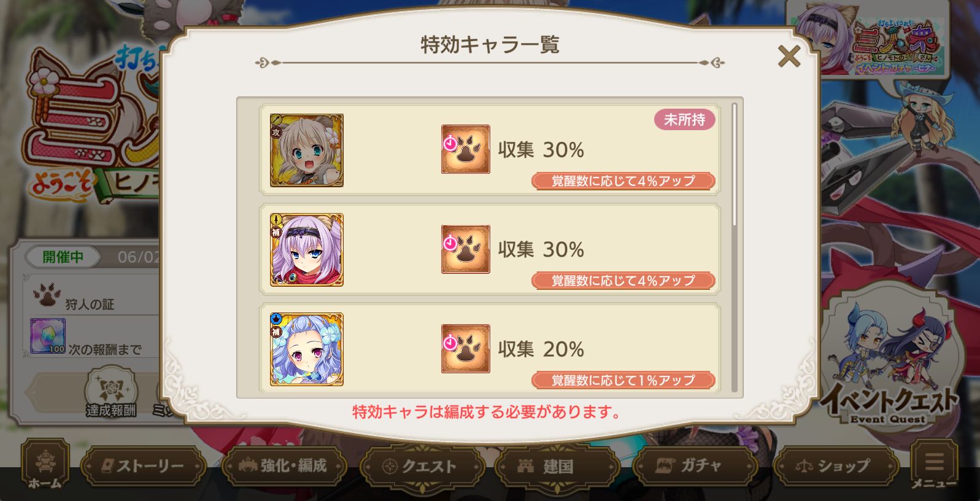Viewport: 980px width, 501px height.
Task: Click paw collection icon in second row
Action: (x=466, y=249)
